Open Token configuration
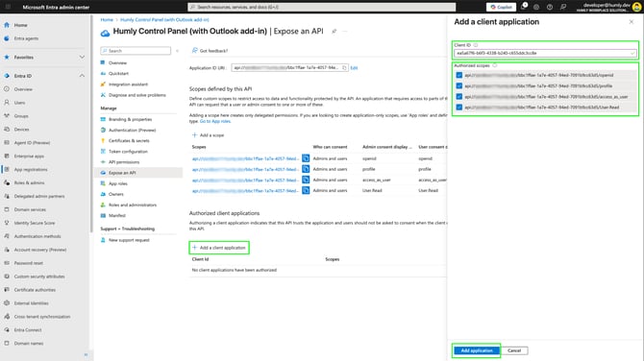 click(128, 152)
